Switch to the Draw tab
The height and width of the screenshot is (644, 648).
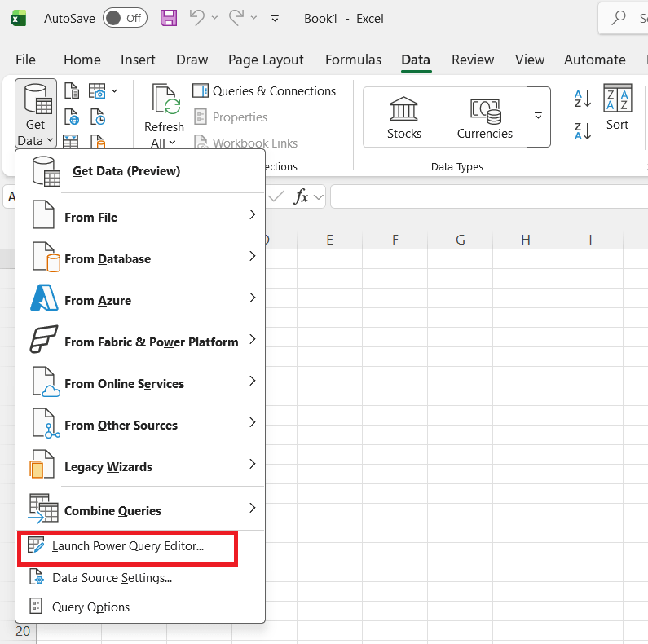point(192,60)
